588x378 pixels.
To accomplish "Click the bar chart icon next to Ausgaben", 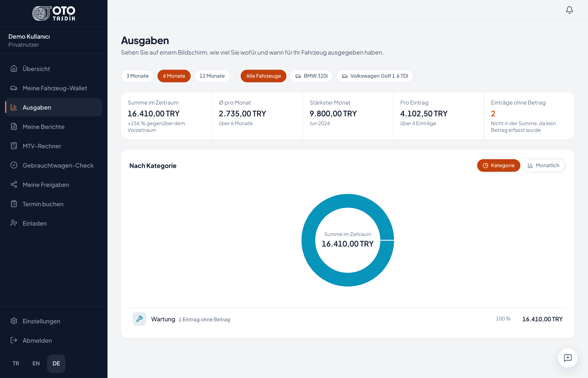I will 14,107.
